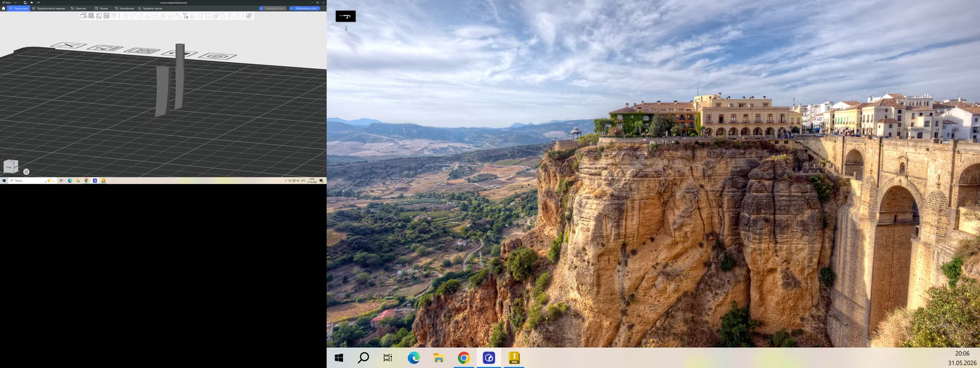The height and width of the screenshot is (368, 980).
Task: Click the X icon on the build plate edge
Action: click(69, 45)
